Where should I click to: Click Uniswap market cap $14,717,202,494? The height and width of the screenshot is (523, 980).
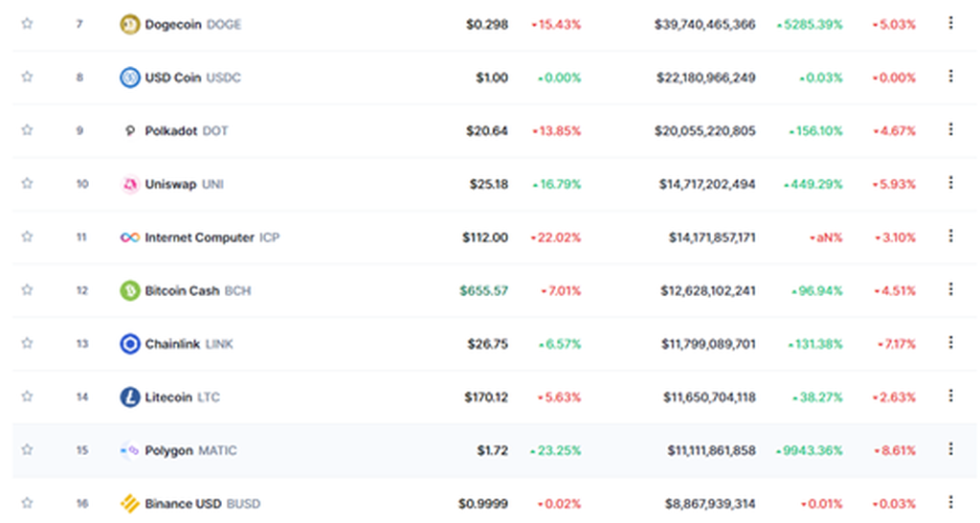(707, 184)
